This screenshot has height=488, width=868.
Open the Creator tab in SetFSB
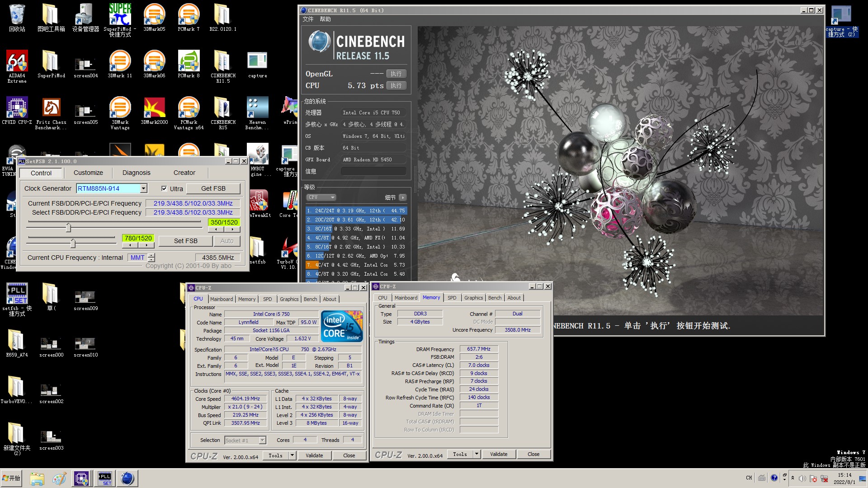pos(184,173)
